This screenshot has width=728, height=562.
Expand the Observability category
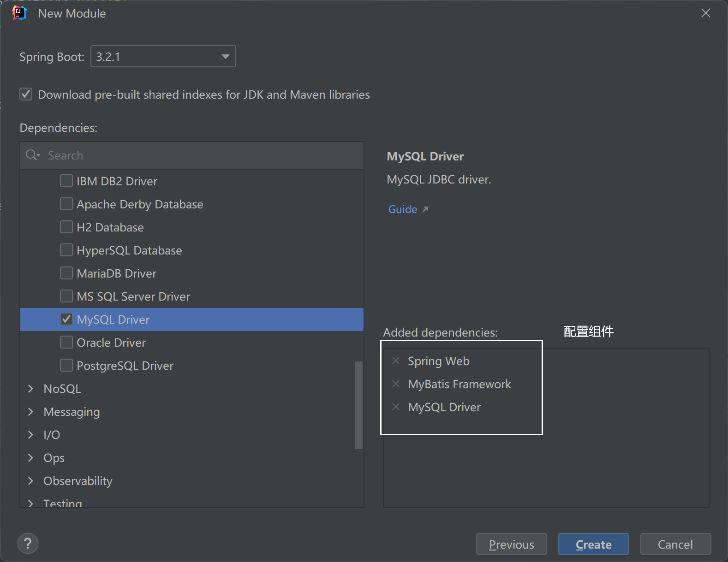[x=31, y=481]
